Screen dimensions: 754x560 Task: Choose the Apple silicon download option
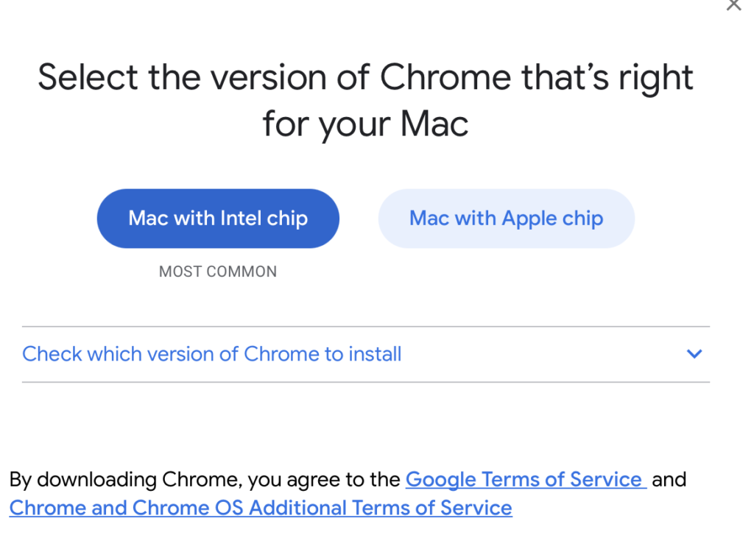[506, 218]
